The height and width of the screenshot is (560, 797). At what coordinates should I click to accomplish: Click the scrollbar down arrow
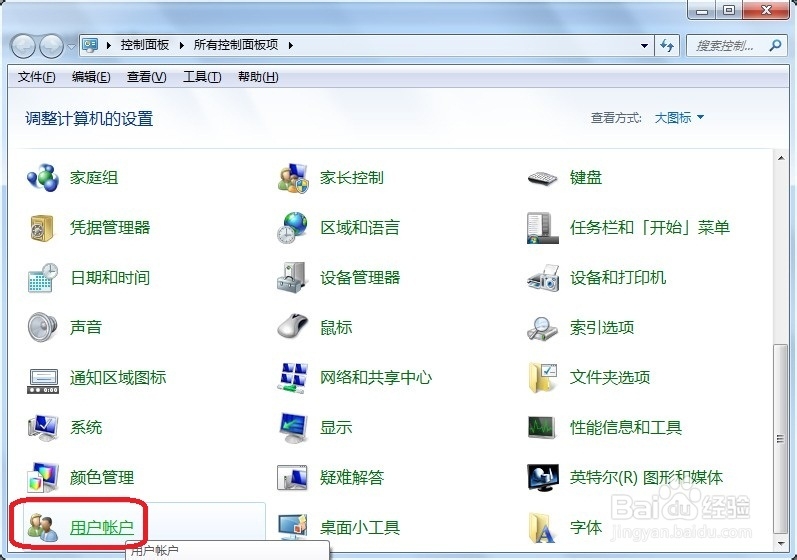(781, 544)
